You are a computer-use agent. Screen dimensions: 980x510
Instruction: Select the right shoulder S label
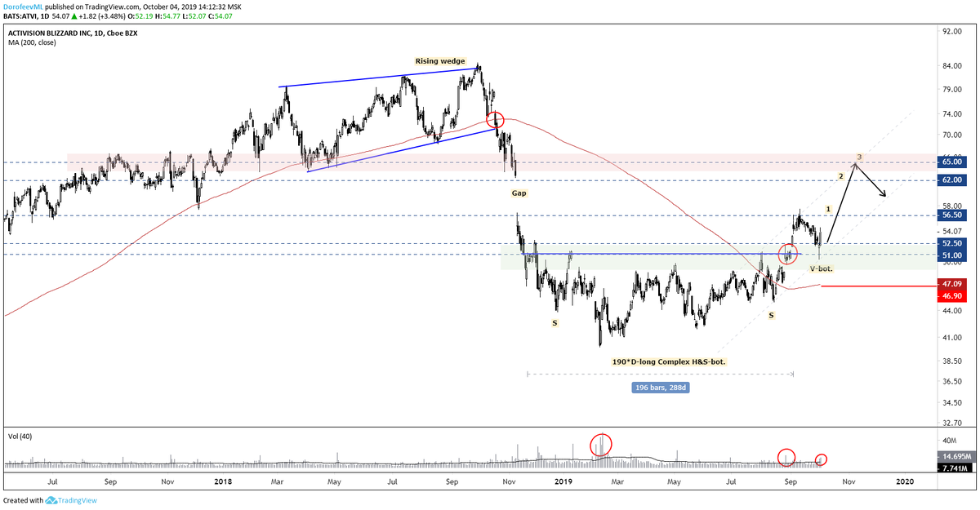pos(771,314)
